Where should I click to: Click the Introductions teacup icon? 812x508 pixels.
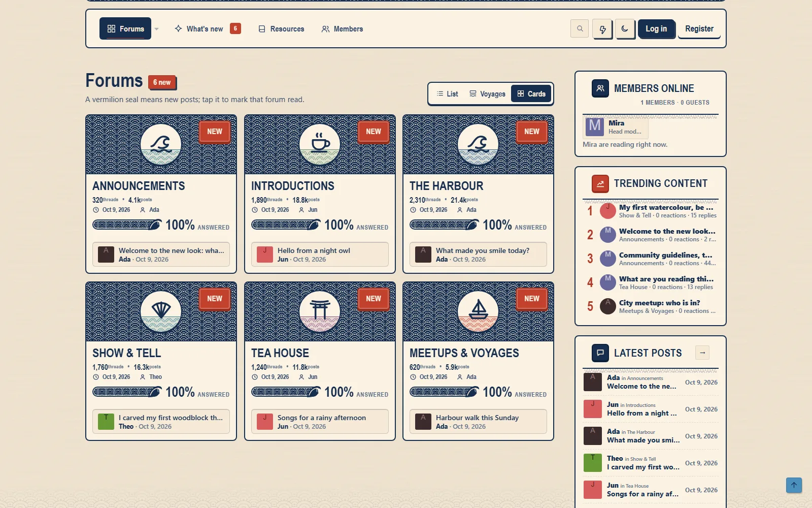(320, 144)
